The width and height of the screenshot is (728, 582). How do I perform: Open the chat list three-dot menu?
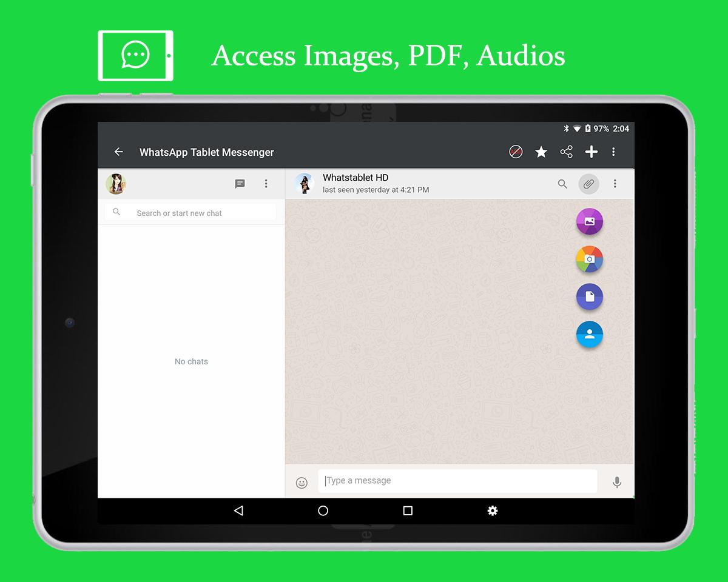[266, 184]
